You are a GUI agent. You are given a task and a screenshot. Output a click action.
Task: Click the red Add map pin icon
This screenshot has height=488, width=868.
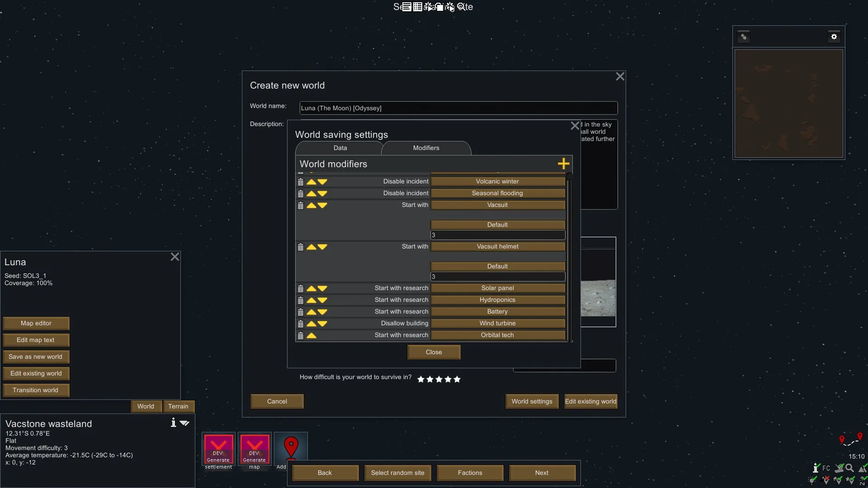click(291, 447)
